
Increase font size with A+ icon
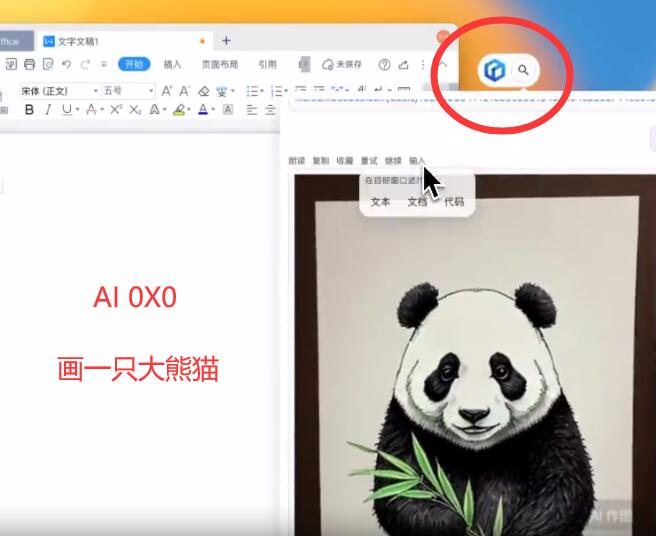(x=167, y=91)
